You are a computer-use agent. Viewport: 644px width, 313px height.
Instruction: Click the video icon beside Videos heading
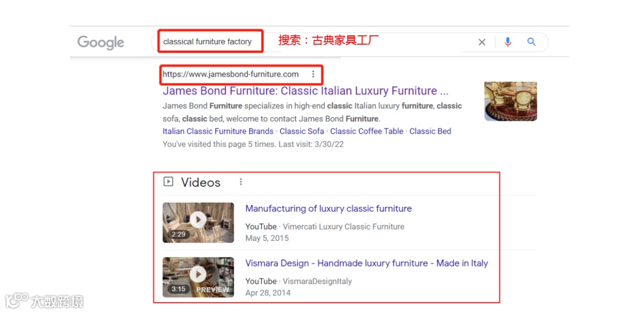168,182
